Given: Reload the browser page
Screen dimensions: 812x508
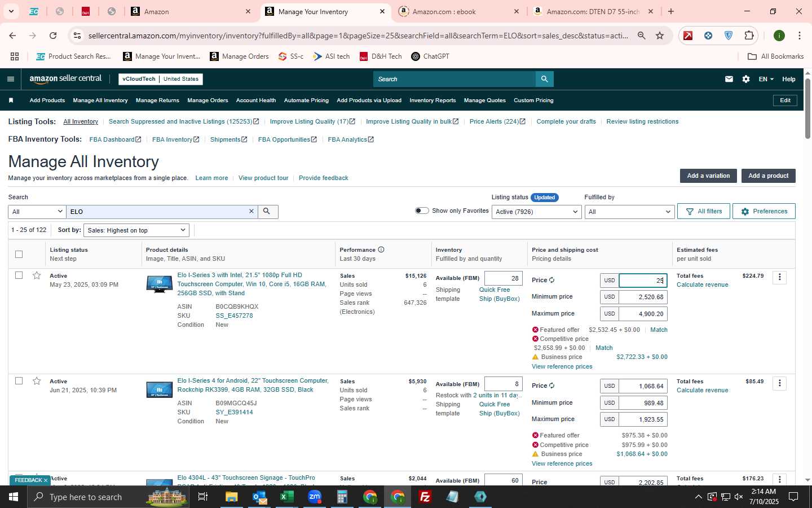Looking at the screenshot, I should click(x=53, y=36).
